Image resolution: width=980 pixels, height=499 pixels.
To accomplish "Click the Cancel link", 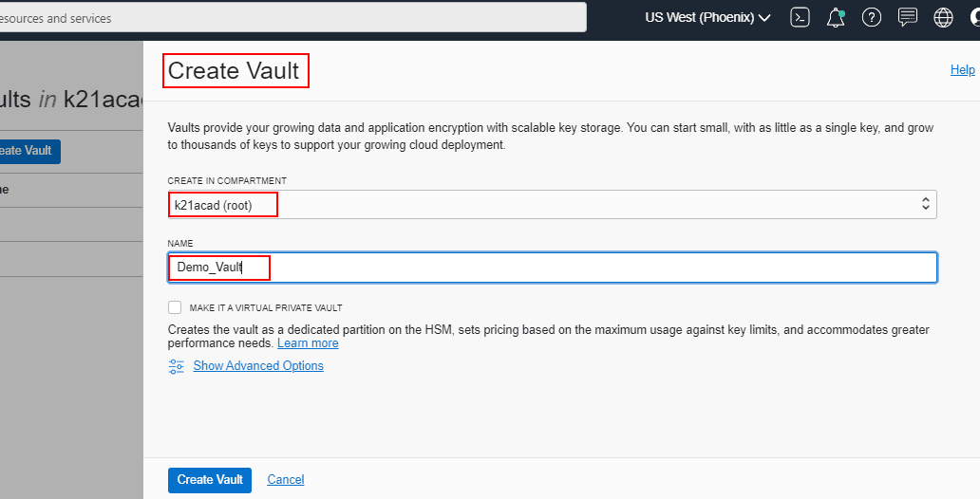I will click(x=286, y=480).
